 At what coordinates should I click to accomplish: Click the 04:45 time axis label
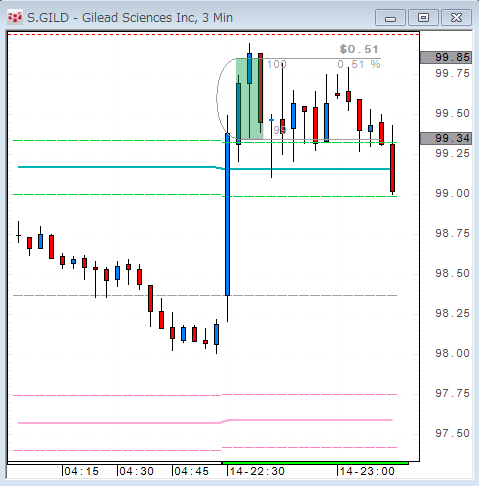pyautogui.click(x=191, y=471)
